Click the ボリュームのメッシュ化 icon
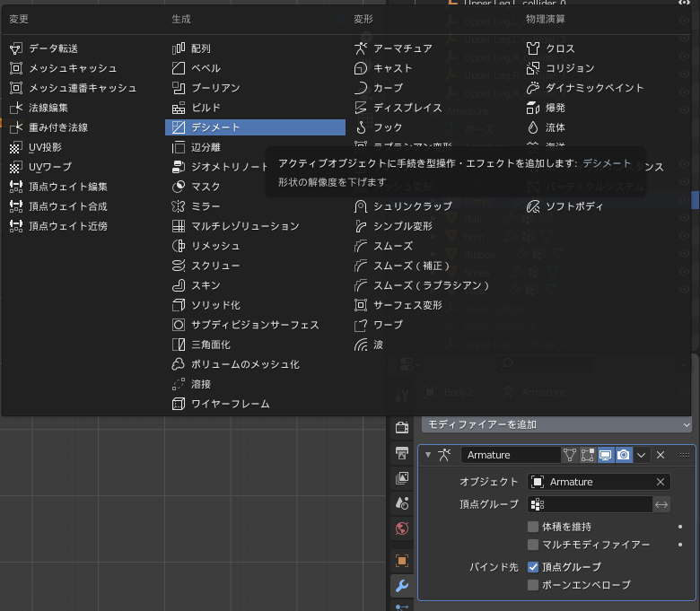 tap(178, 364)
